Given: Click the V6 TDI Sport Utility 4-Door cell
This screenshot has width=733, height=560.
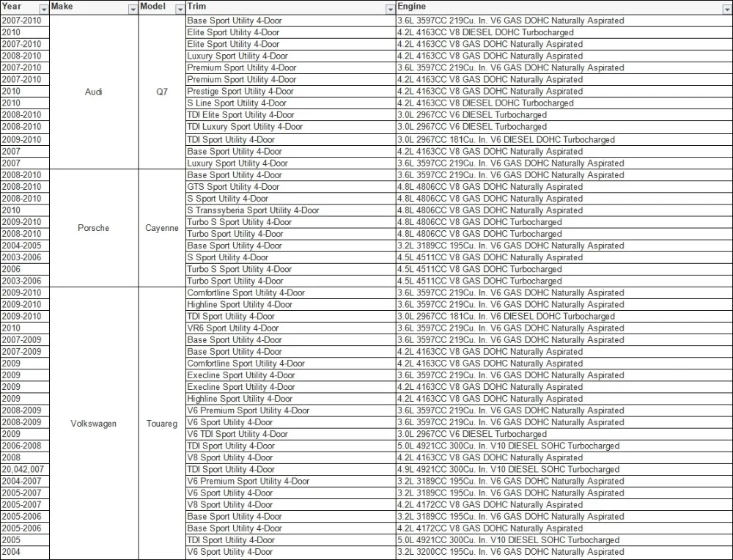Looking at the screenshot, I should pos(290,434).
